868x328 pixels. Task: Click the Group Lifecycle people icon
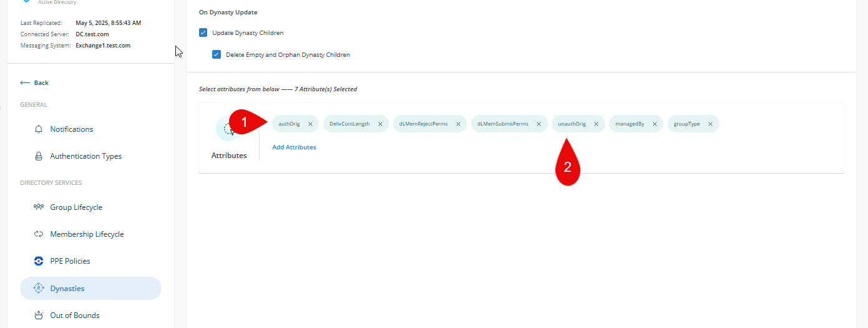39,207
